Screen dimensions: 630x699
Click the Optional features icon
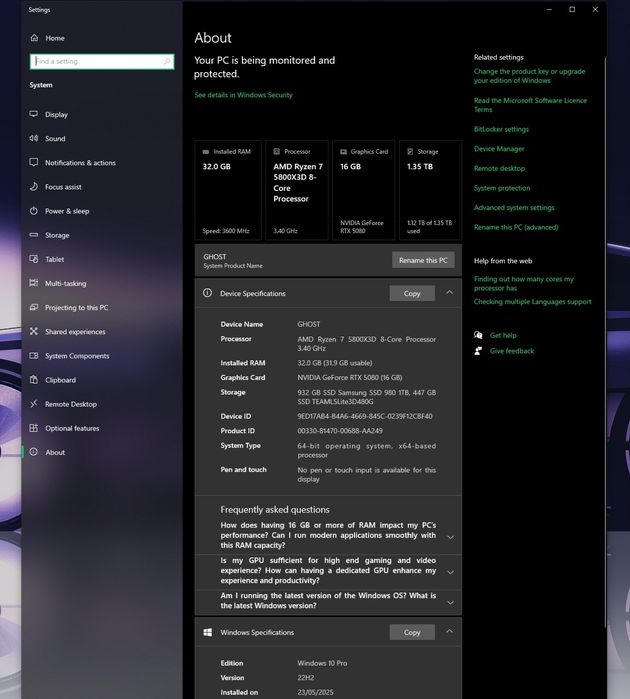point(33,428)
